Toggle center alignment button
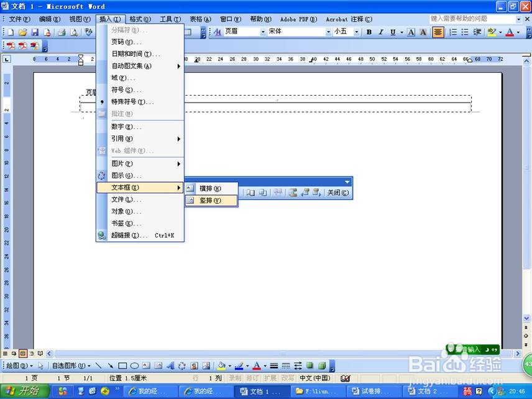 pos(438,32)
